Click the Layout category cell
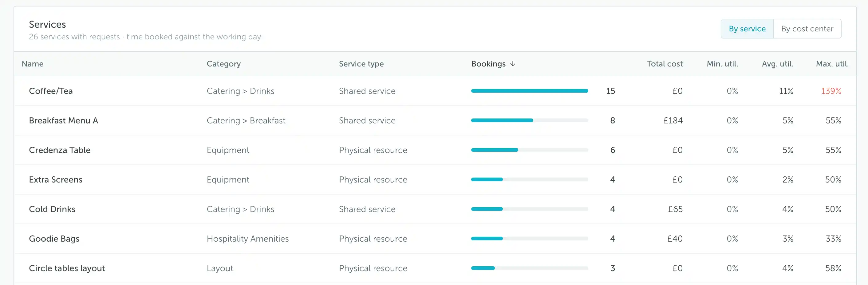Image resolution: width=868 pixels, height=285 pixels. 220,268
